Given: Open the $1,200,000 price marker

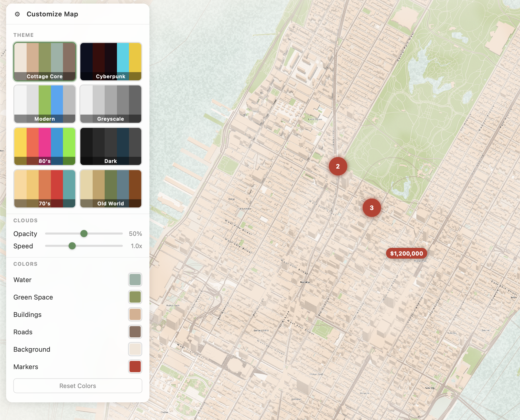Looking at the screenshot, I should (x=406, y=253).
